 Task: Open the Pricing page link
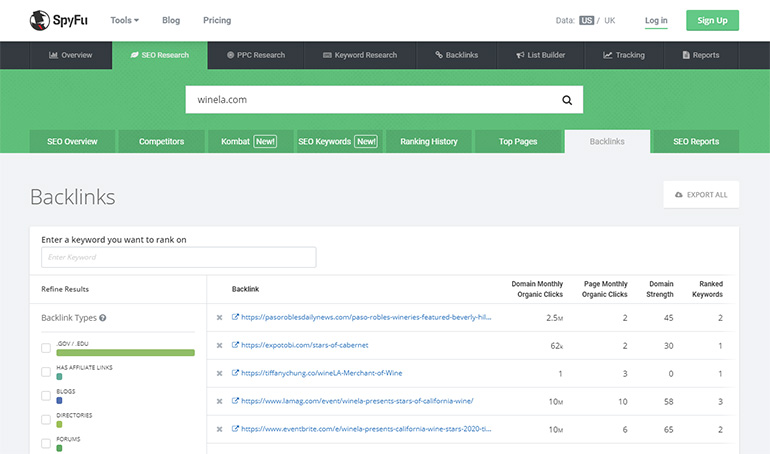[217, 20]
